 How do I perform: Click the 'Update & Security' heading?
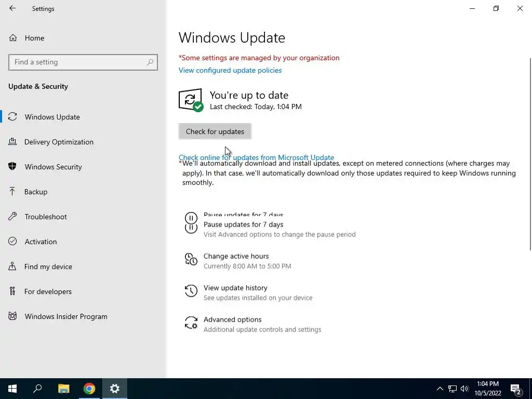(x=38, y=86)
